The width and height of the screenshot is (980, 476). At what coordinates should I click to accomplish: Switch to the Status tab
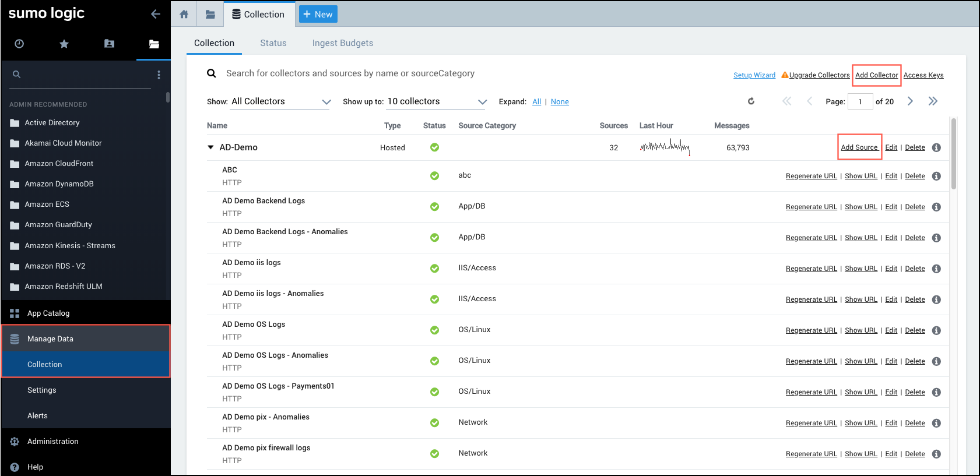(x=273, y=43)
